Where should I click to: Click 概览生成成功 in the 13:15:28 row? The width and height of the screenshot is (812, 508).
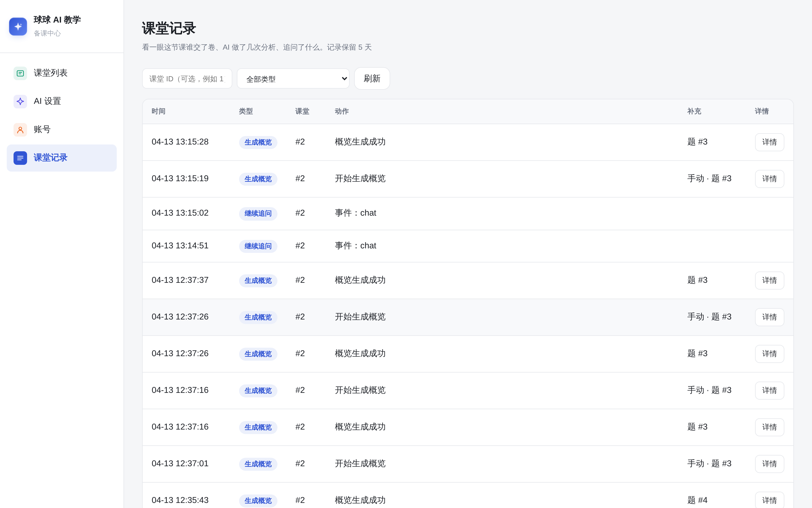pyautogui.click(x=360, y=142)
